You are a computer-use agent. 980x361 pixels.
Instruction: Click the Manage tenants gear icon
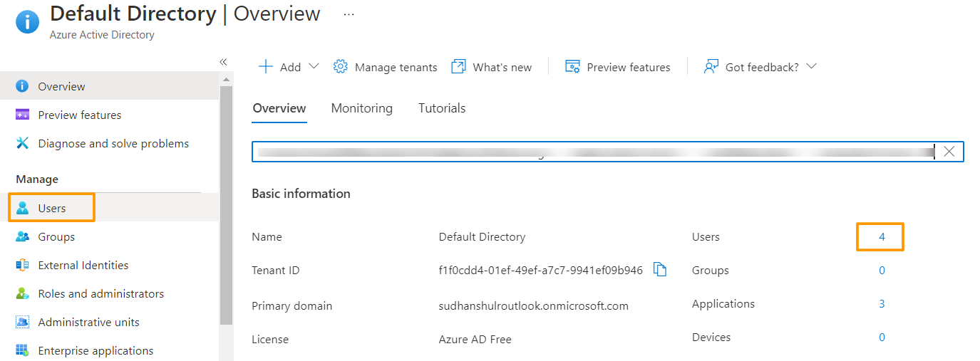(341, 66)
